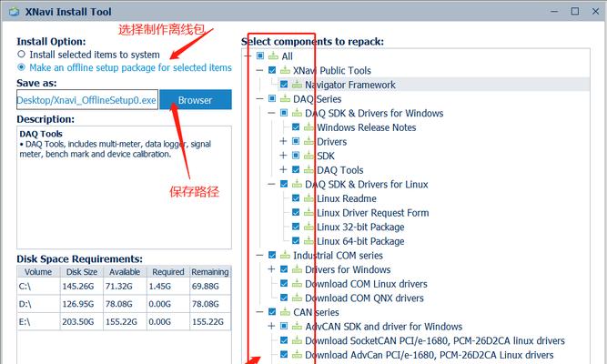
Task: Click the Remaining column header
Action: [x=210, y=272]
